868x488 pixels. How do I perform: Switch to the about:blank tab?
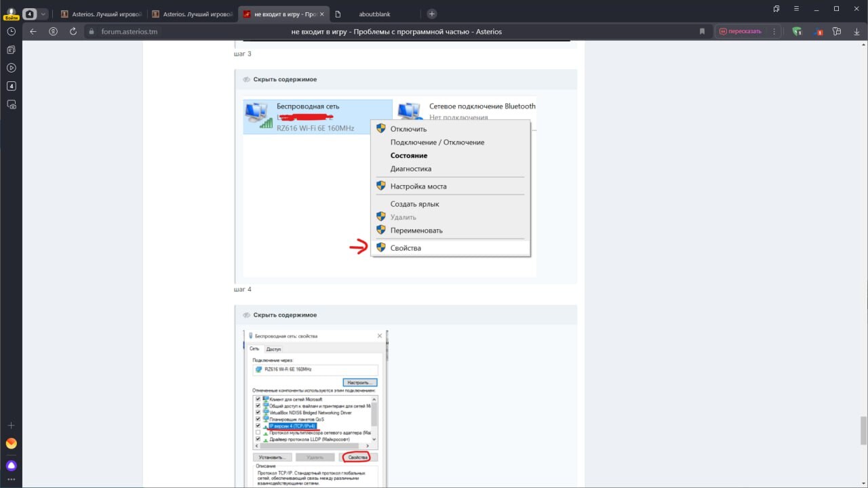374,14
